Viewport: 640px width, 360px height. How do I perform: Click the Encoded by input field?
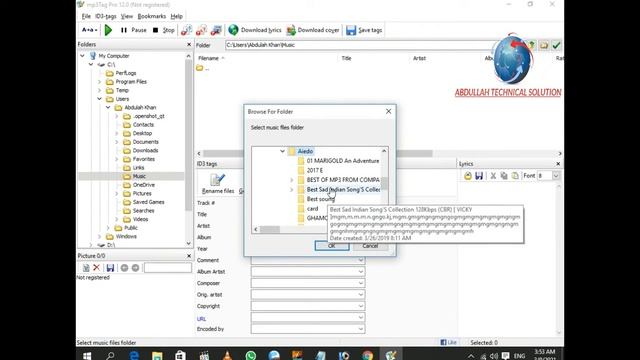pyautogui.click(x=308, y=329)
